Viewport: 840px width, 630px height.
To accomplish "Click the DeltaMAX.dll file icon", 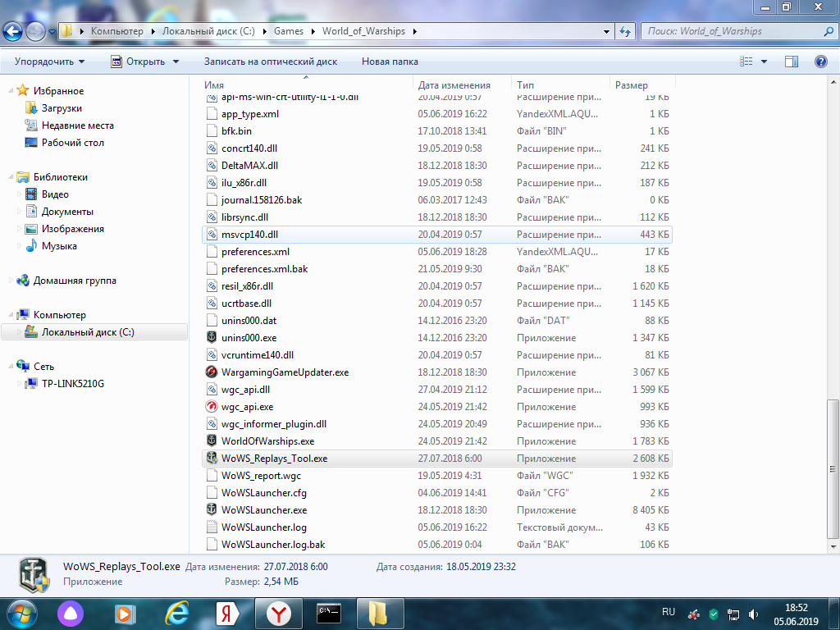I will tap(212, 166).
